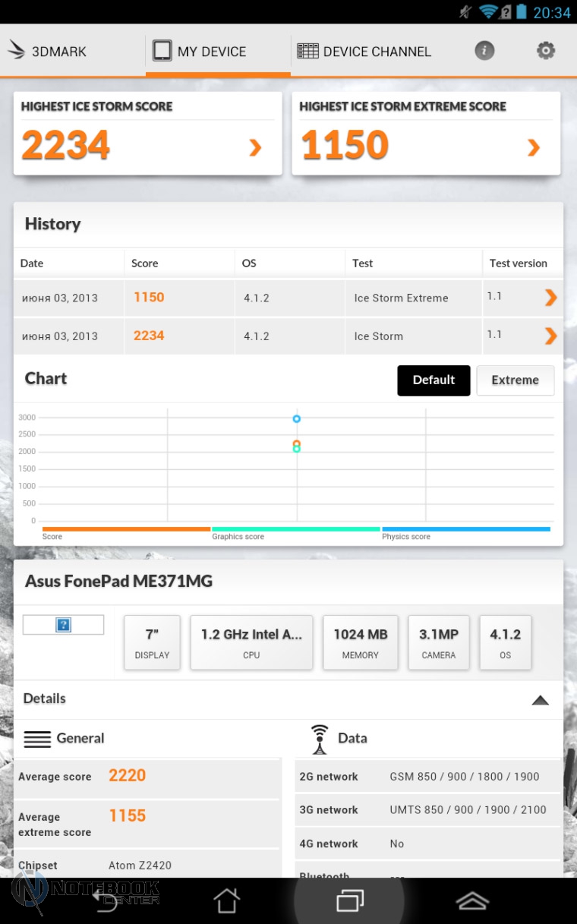
Task: Tap the up-arrow navigation bar icon
Action: [472, 900]
